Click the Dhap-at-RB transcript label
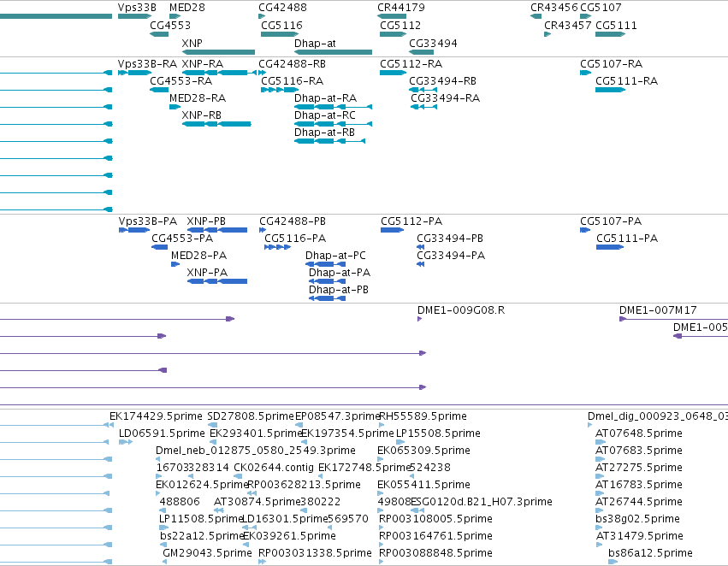Screen dimensions: 728x566 (324, 133)
